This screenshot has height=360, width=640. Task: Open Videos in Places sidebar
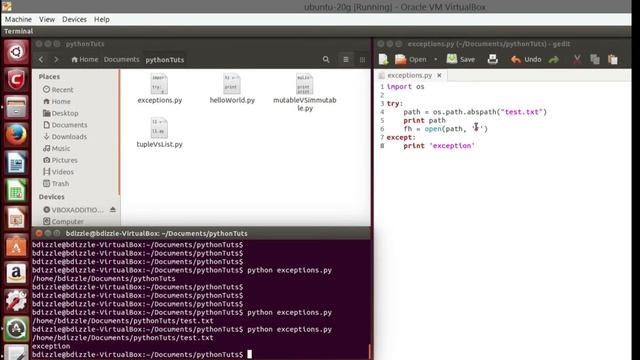tap(59, 172)
